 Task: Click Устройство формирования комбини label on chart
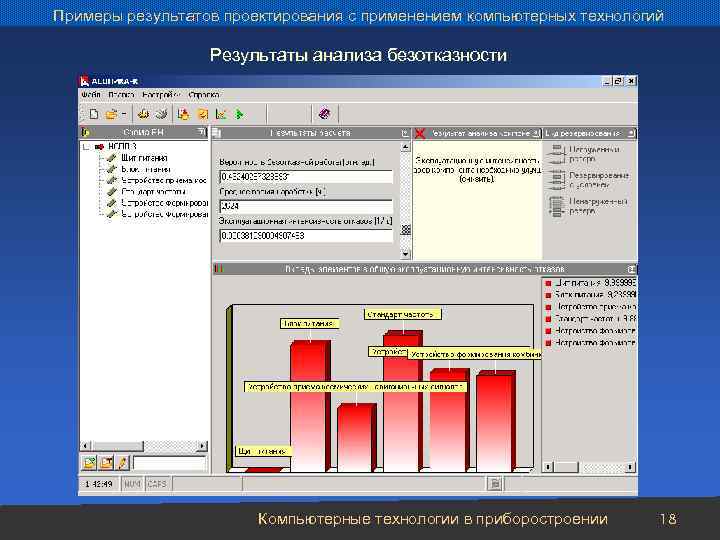(x=475, y=354)
